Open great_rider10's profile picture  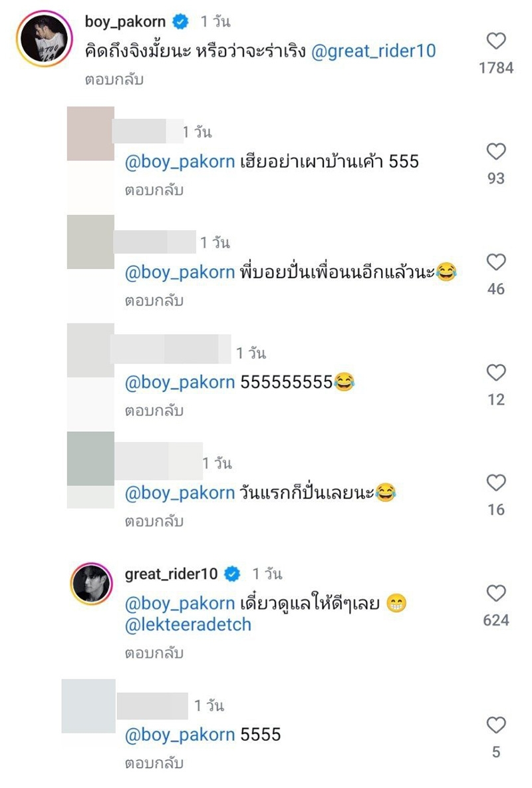[x=91, y=584]
